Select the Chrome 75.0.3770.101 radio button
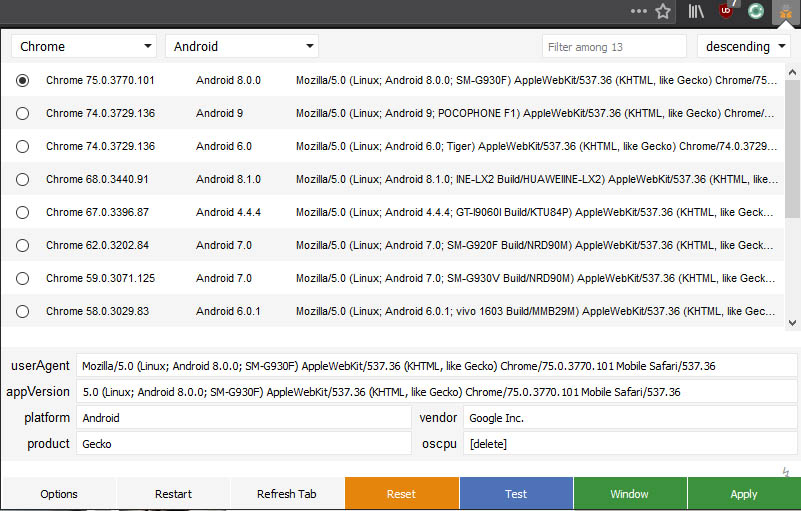Viewport: 801px width, 511px height. click(x=22, y=80)
